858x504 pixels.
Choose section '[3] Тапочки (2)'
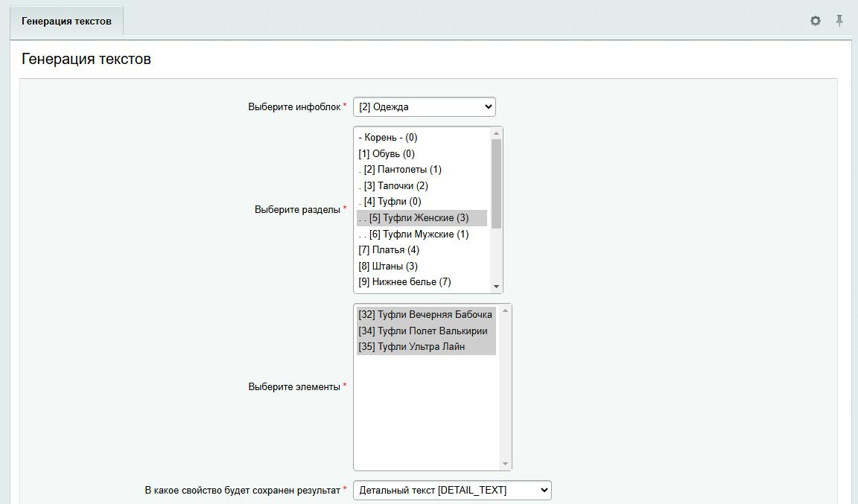(x=393, y=186)
